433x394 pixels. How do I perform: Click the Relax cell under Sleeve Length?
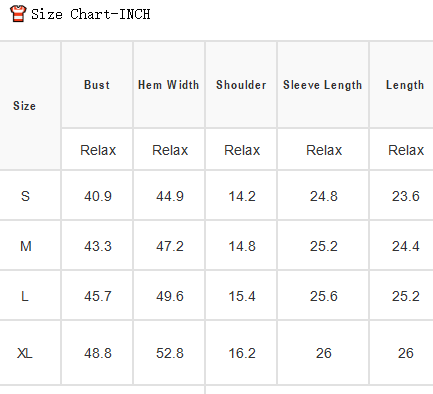324,150
